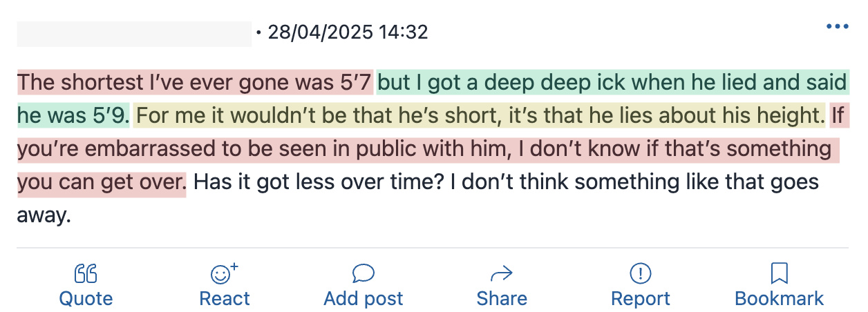
Task: Choose the Add post text label
Action: click(364, 298)
